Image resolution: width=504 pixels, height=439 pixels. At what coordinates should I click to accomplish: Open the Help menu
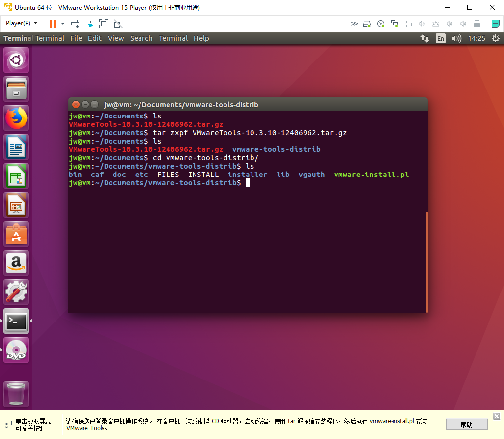pyautogui.click(x=201, y=38)
